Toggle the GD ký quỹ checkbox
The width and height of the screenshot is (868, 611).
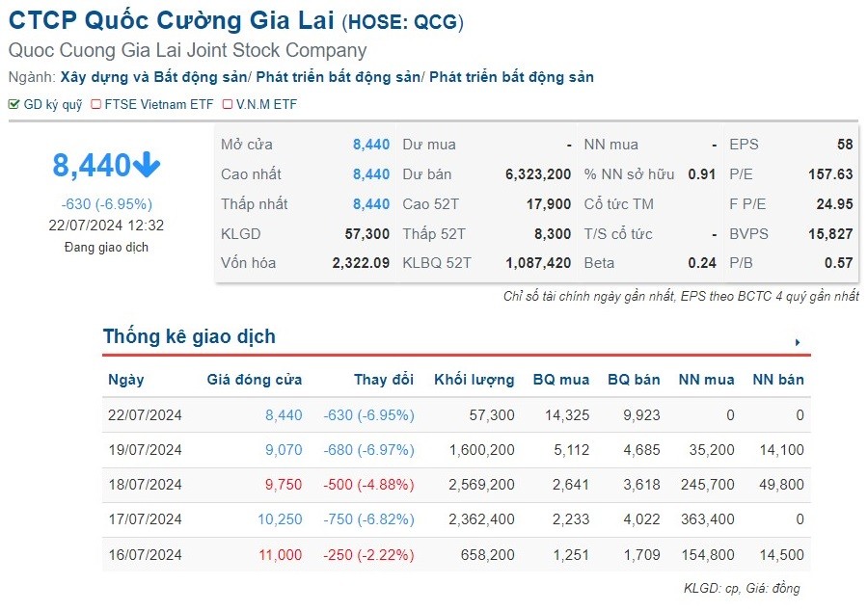(x=14, y=104)
